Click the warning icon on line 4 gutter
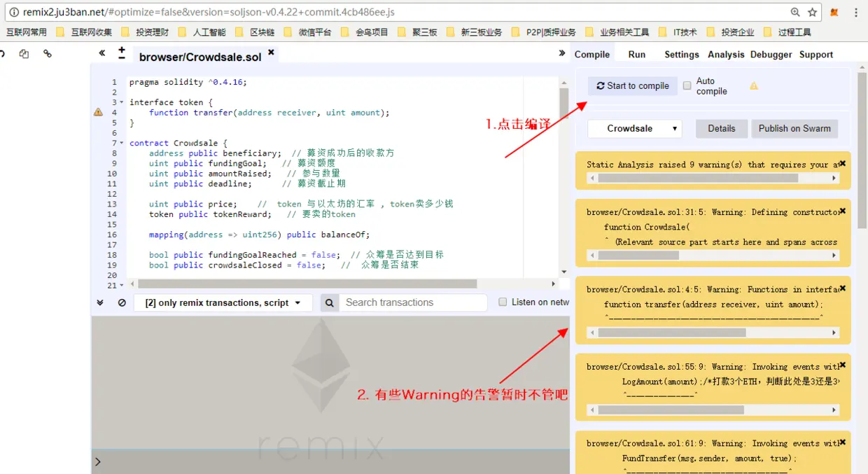 [98, 112]
